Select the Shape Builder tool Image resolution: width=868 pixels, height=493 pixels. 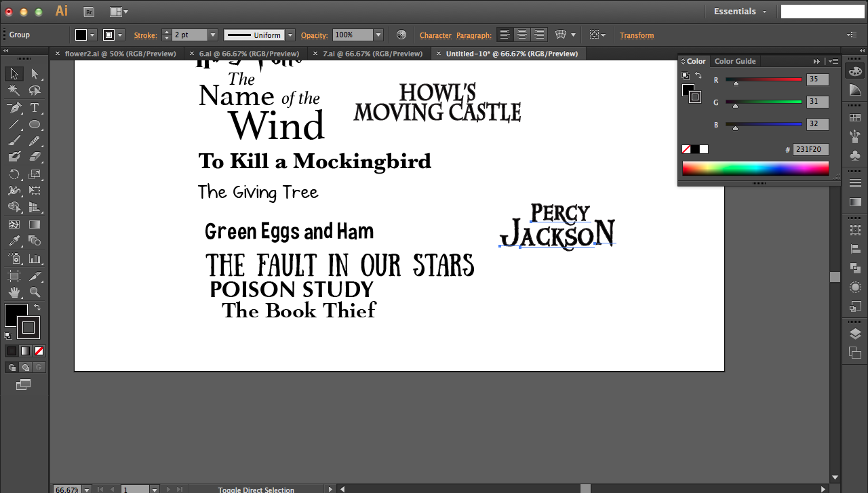click(14, 207)
